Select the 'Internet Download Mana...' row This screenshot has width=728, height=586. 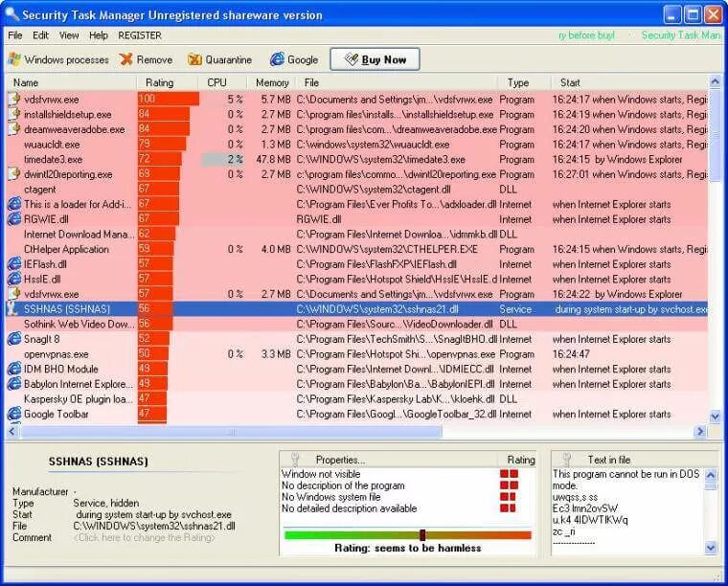(x=357, y=234)
